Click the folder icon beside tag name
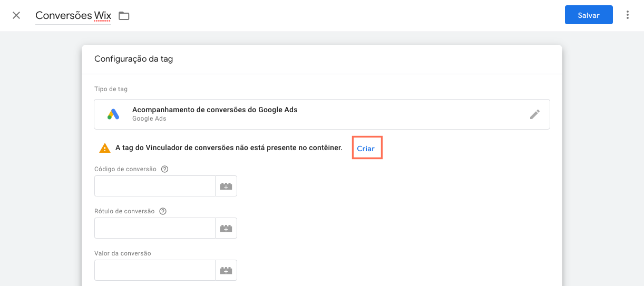Image resolution: width=644 pixels, height=286 pixels. (124, 16)
